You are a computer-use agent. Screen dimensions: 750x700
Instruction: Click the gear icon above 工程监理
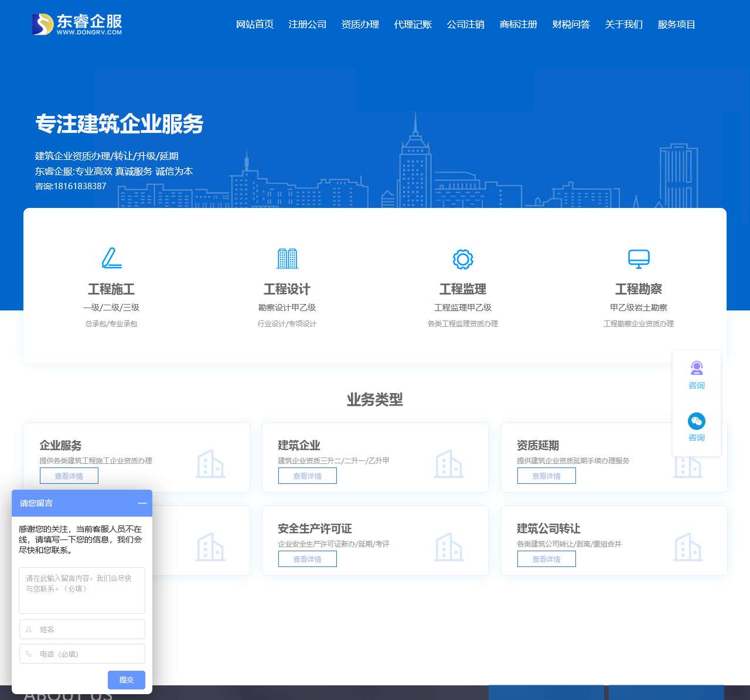pos(463,259)
